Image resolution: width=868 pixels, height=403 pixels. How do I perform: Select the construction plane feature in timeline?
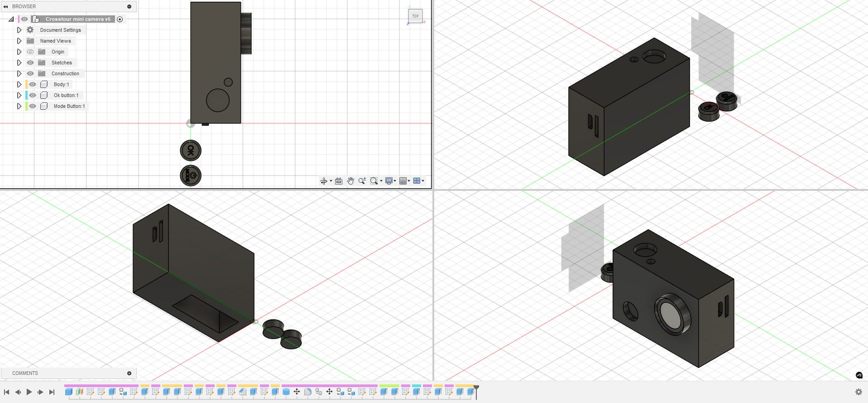click(x=80, y=392)
